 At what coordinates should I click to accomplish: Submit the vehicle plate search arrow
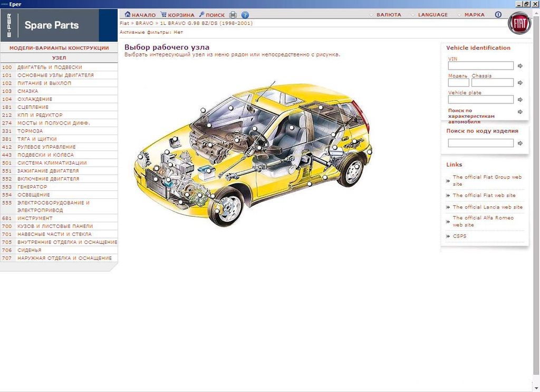pos(520,100)
